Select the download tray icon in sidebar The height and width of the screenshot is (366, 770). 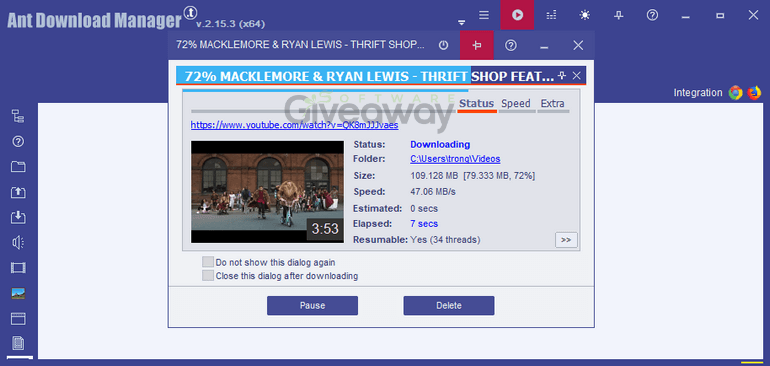[x=18, y=217]
